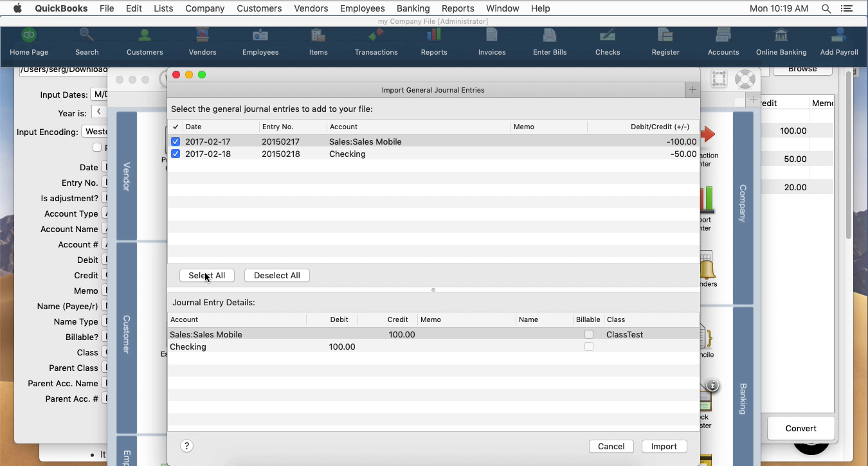Image resolution: width=868 pixels, height=466 pixels.
Task: Open the Reports toolbar icon
Action: point(434,42)
